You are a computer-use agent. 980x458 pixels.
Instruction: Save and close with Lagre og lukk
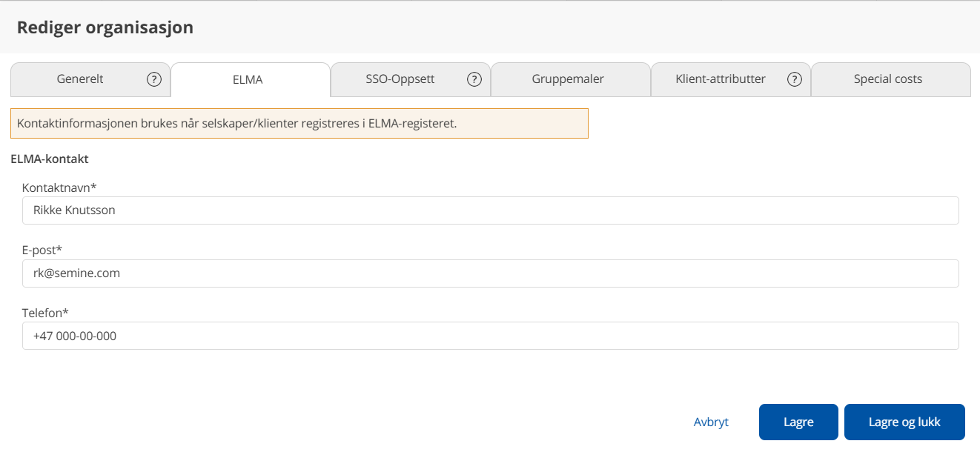pos(904,422)
